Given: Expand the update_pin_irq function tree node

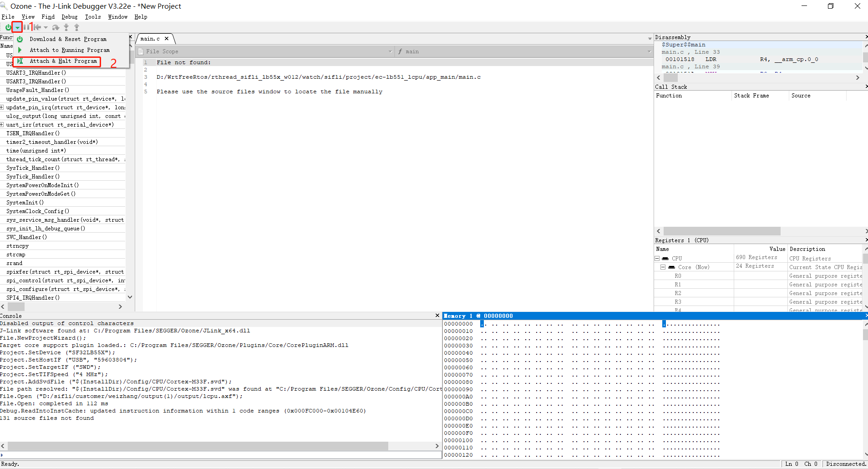Looking at the screenshot, I should [2, 107].
